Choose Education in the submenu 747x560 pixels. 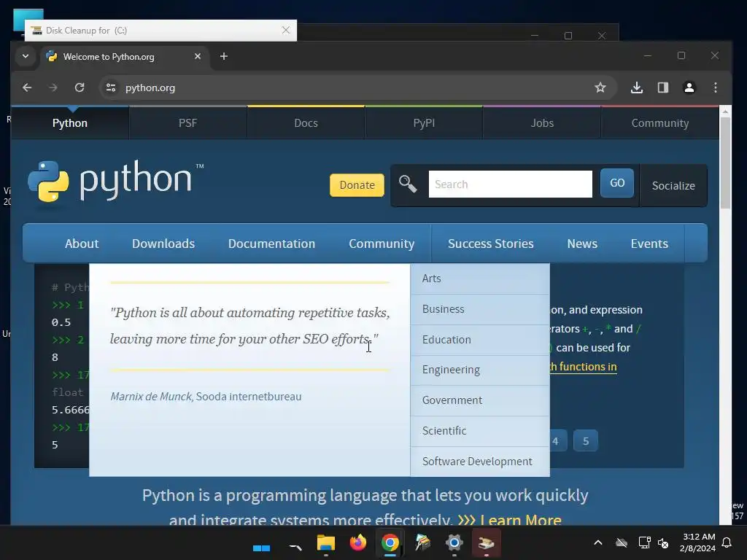pos(480,340)
